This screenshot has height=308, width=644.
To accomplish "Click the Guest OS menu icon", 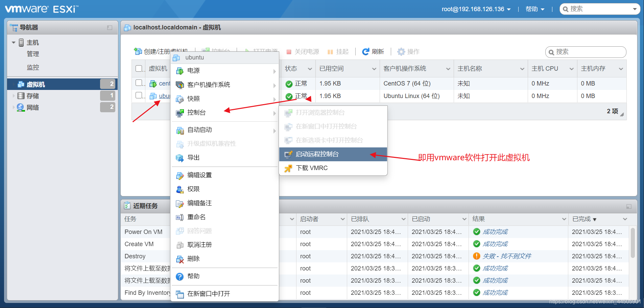I will (x=180, y=85).
